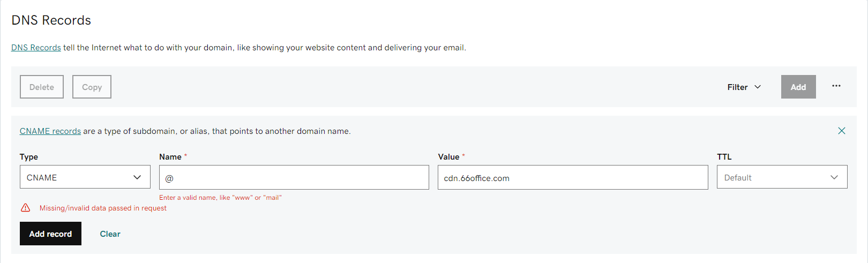
Task: Click the gray Add button
Action: [x=798, y=87]
